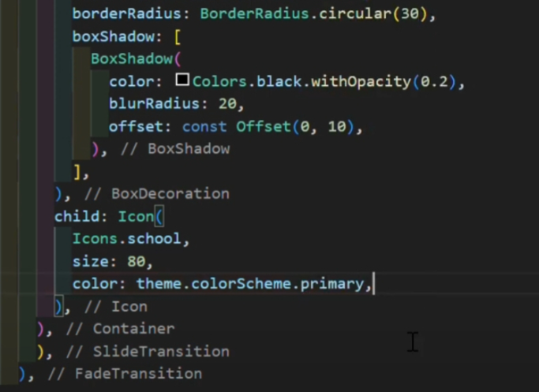This screenshot has height=392, width=539.
Task: Click the closing bracket '],' of boxShadow list
Action: coord(81,172)
